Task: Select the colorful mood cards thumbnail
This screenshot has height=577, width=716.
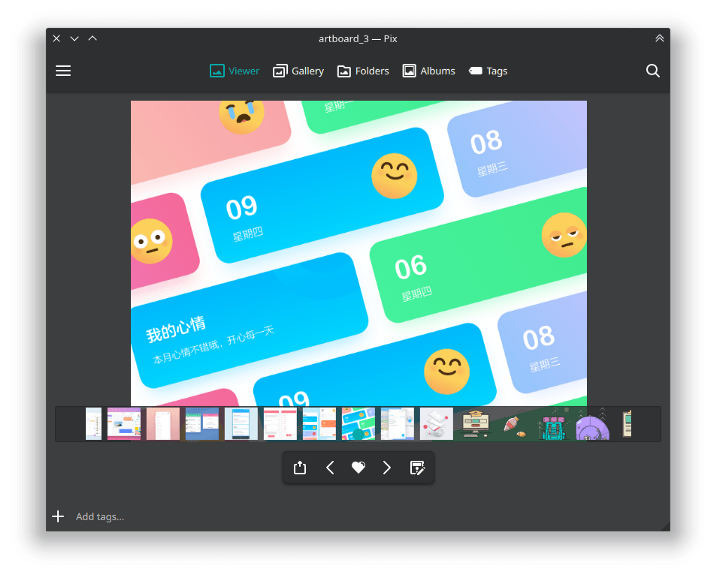Action: click(x=358, y=424)
